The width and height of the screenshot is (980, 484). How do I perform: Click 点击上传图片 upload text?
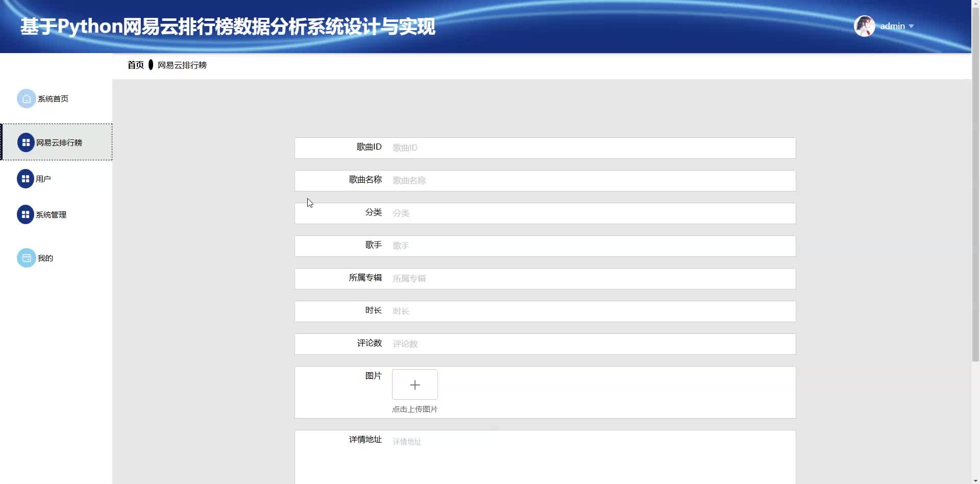point(414,409)
